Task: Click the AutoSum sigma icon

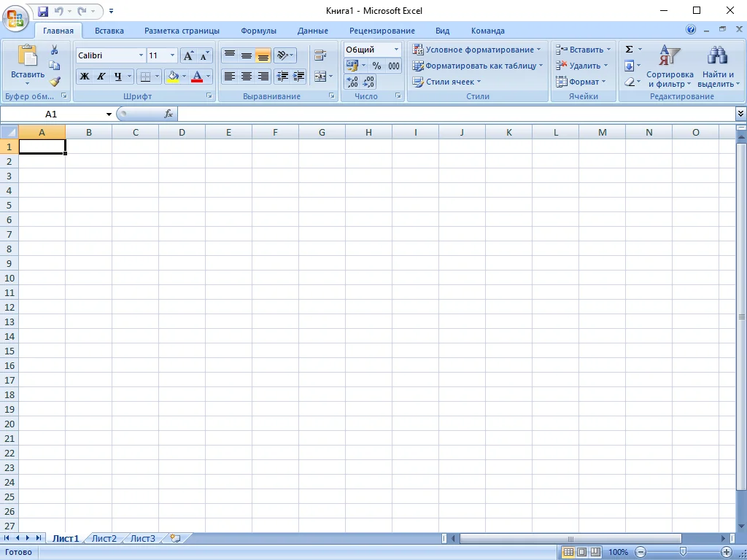Action: (x=629, y=50)
